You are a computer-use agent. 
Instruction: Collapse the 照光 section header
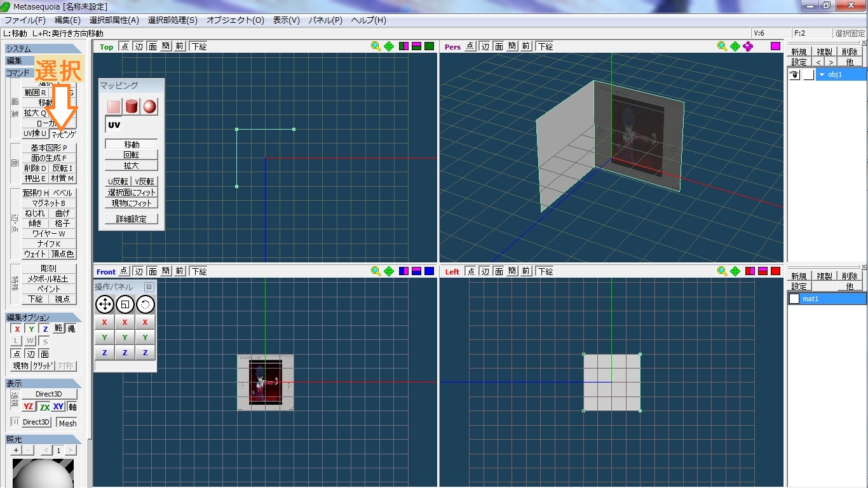pos(43,439)
